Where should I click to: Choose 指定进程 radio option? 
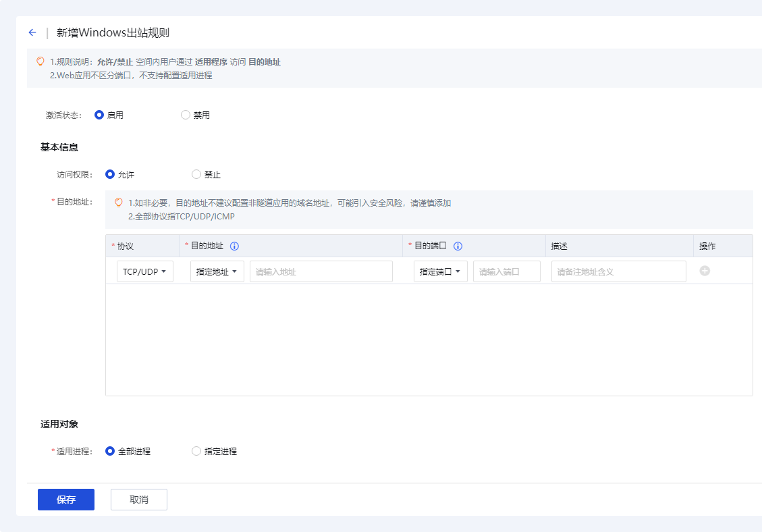[196, 451]
